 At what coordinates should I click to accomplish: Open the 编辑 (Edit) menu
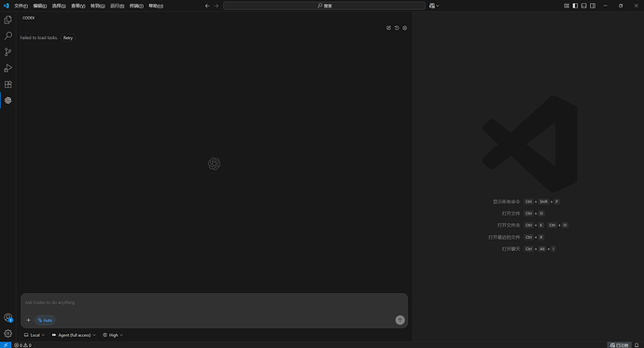[40, 6]
